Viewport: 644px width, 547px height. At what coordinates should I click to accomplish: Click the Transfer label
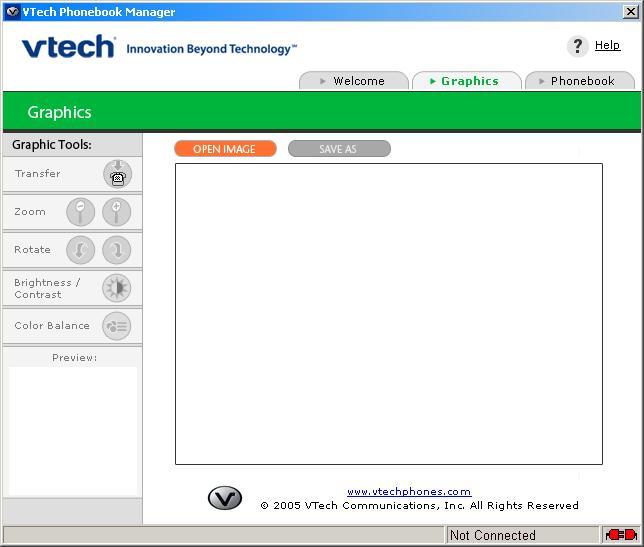click(x=37, y=174)
